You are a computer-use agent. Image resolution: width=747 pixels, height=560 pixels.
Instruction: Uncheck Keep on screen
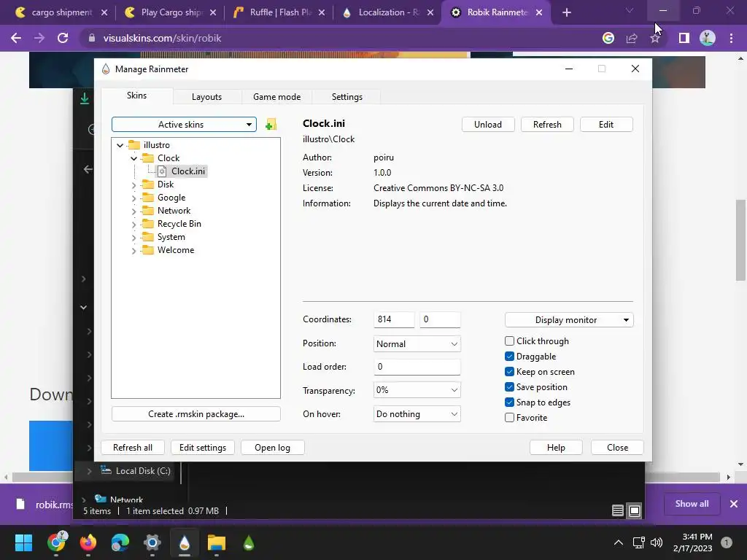(x=509, y=371)
